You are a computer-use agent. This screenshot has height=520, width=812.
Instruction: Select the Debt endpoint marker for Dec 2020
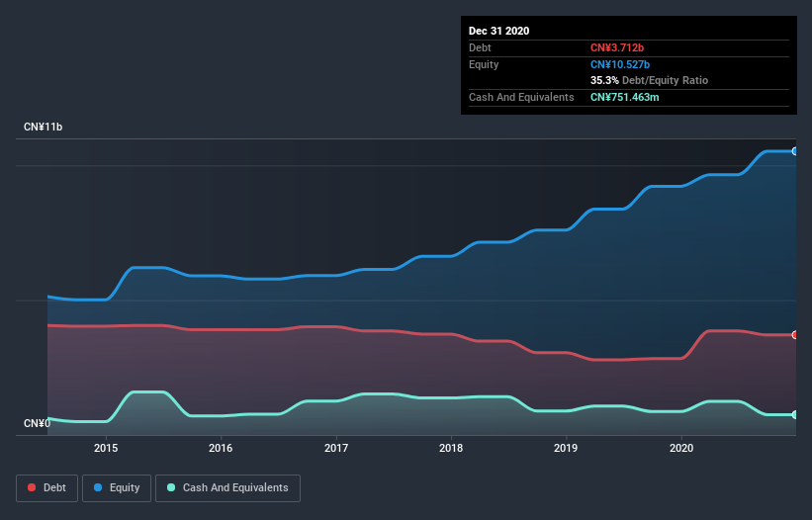[795, 335]
